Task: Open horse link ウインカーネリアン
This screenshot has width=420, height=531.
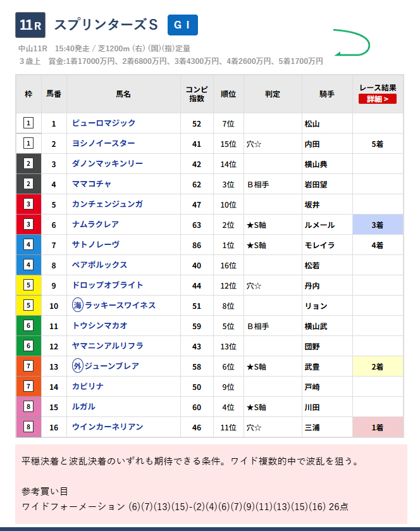Action: tap(108, 427)
